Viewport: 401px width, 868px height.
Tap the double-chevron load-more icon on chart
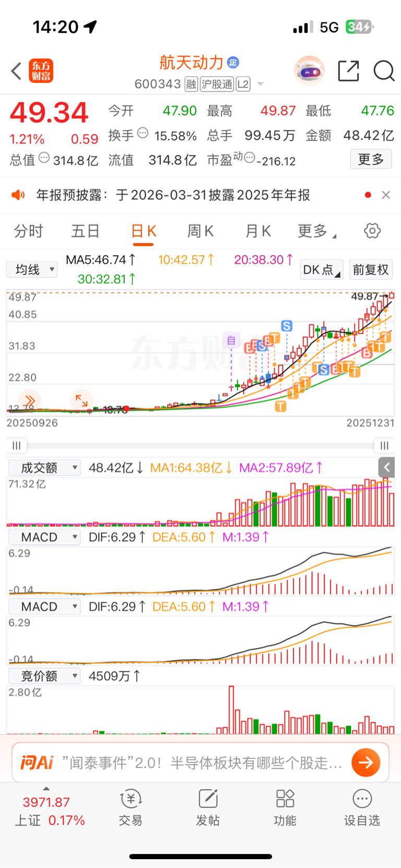pos(30,401)
